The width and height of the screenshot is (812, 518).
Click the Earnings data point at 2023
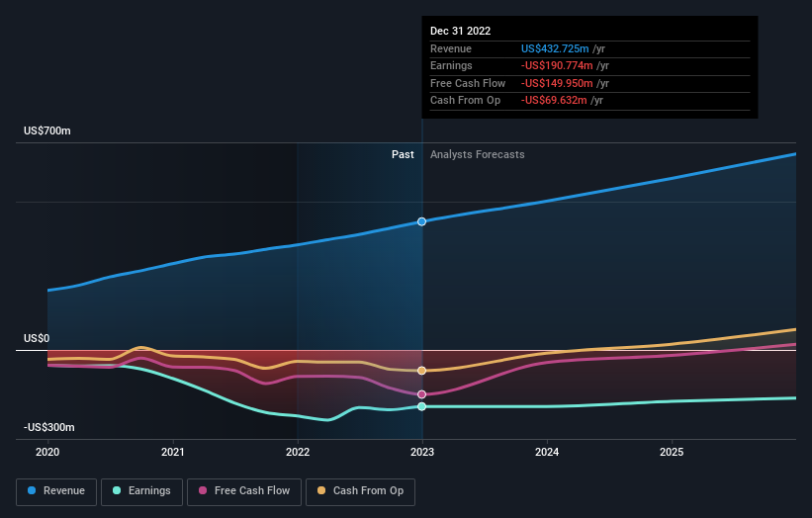(422, 406)
